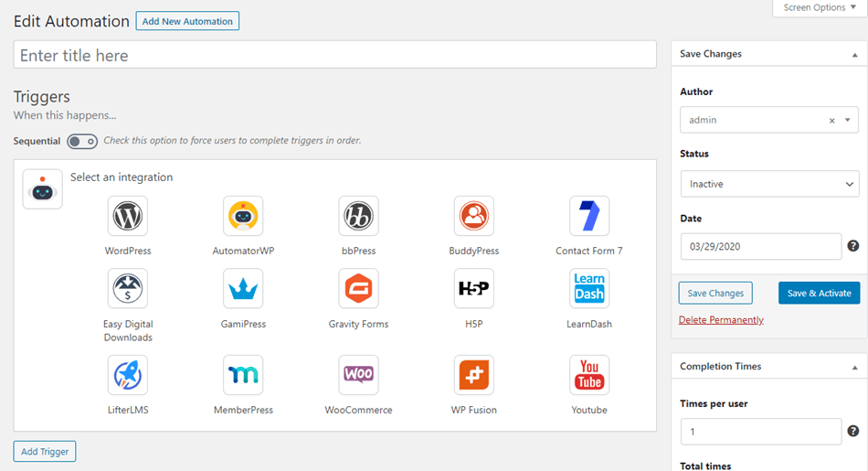This screenshot has width=868, height=471.
Task: Click the Edit Automation page heading
Action: coord(71,21)
